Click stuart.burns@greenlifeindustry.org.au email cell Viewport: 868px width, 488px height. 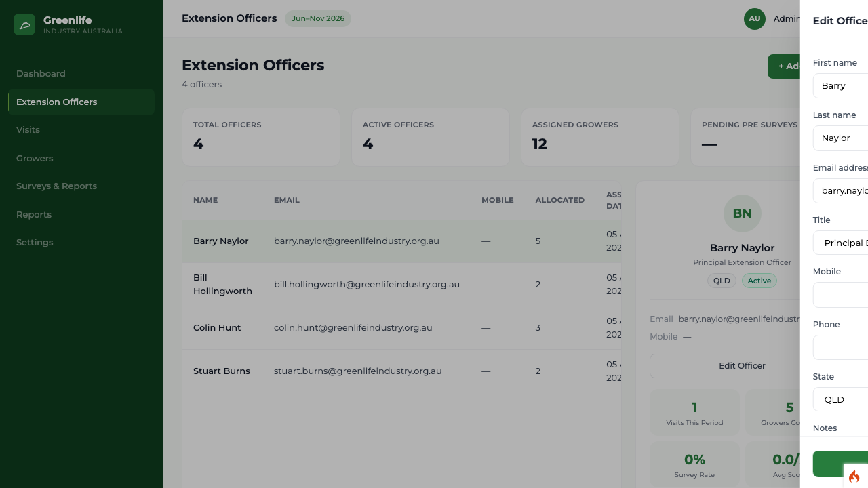(358, 371)
